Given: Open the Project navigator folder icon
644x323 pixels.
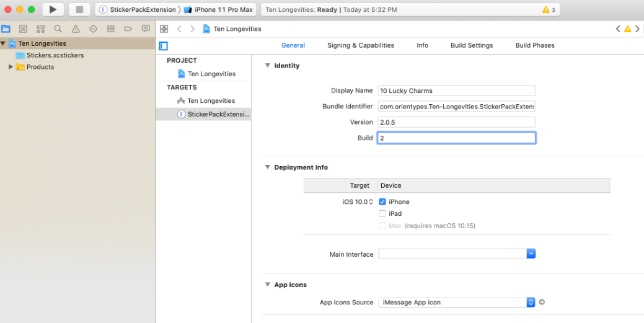Looking at the screenshot, I should [6, 29].
